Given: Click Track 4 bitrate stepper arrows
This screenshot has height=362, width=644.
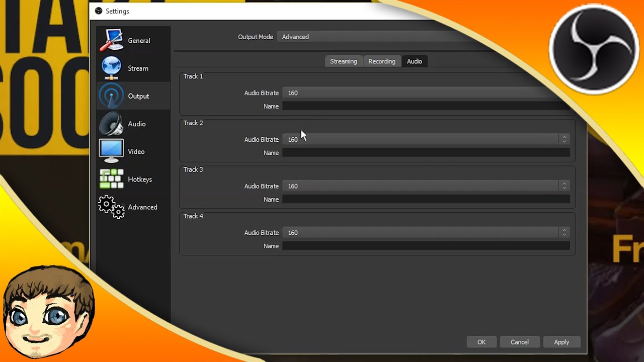Looking at the screenshot, I should (x=564, y=233).
